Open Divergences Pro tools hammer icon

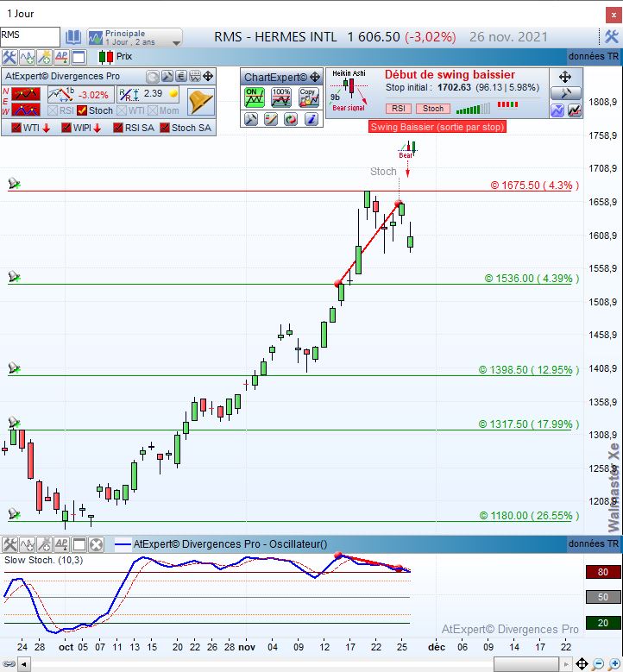[x=167, y=77]
